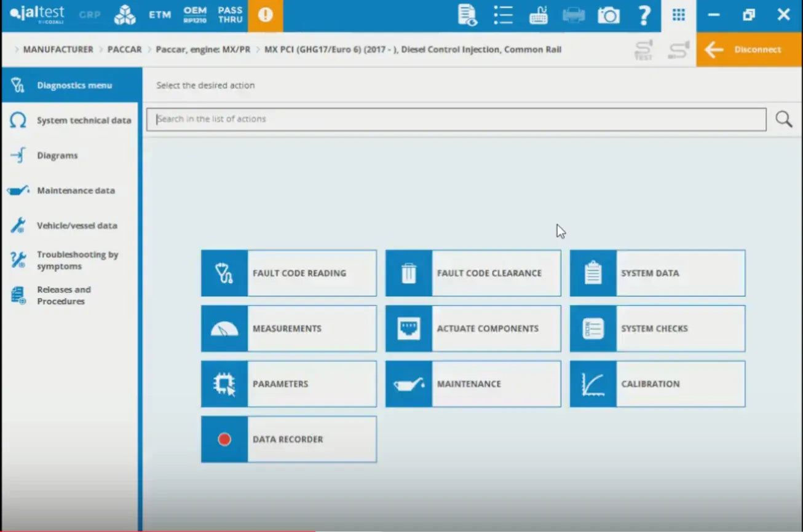This screenshot has width=803, height=532.
Task: Open ACTUATE COMPONENTS
Action: [473, 329]
